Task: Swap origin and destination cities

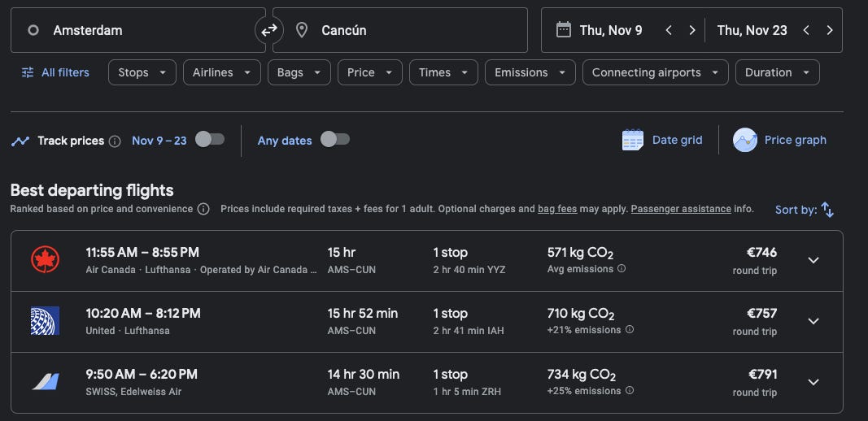Action: coord(268,30)
